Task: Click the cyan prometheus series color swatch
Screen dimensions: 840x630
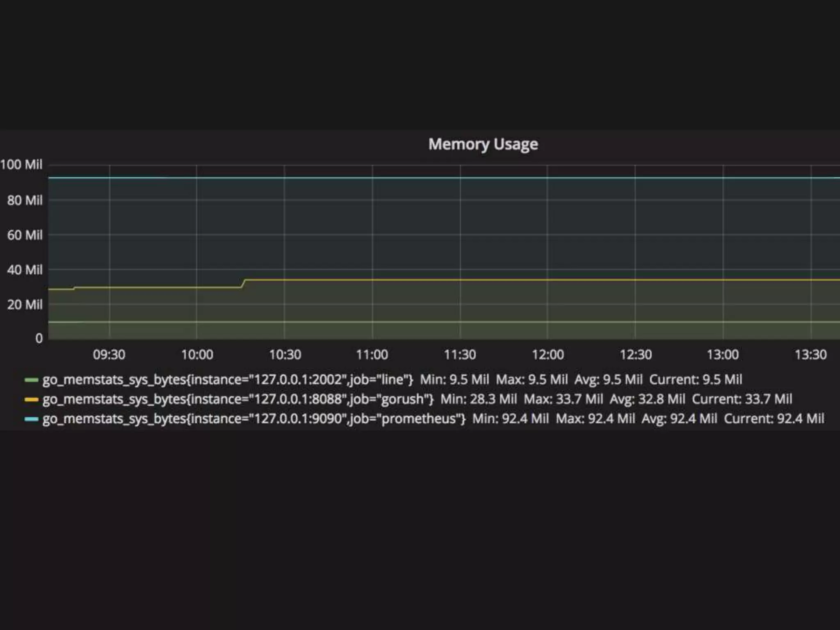Action: (31, 419)
